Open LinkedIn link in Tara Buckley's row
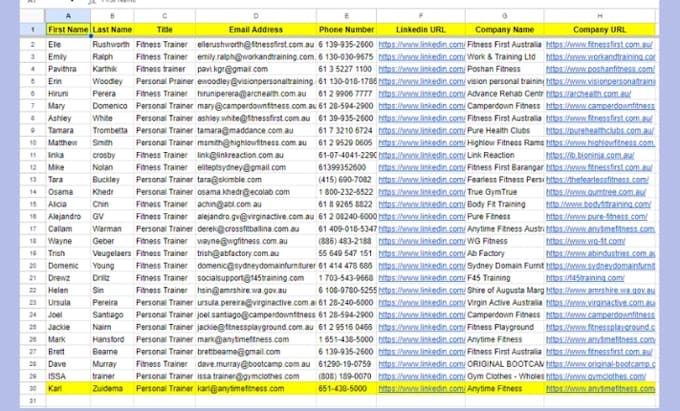This screenshot has height=411, width=680. pyautogui.click(x=422, y=179)
